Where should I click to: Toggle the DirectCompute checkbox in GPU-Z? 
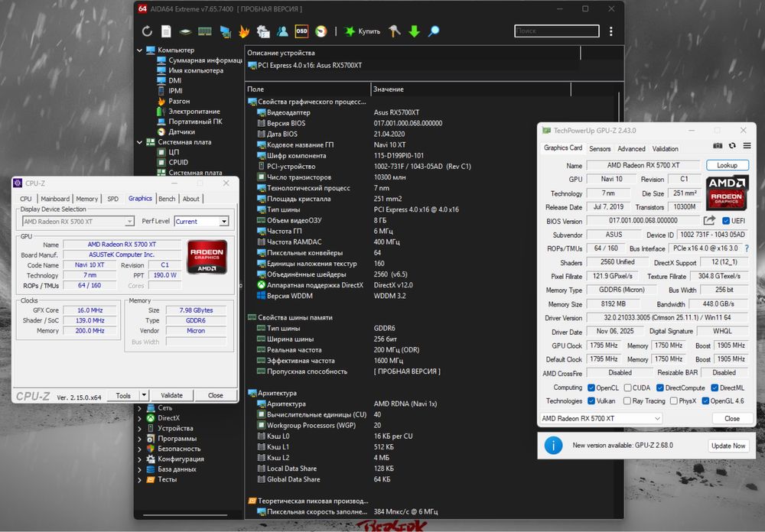pyautogui.click(x=659, y=388)
